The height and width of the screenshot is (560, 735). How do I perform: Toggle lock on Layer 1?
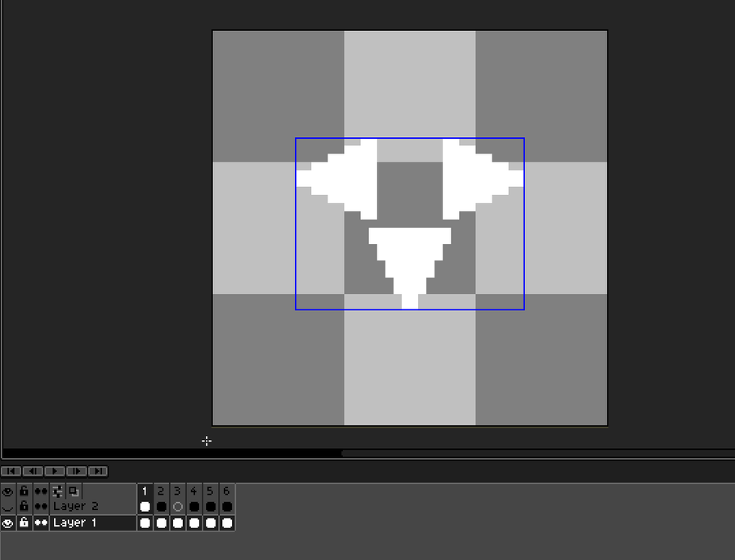[x=24, y=523]
